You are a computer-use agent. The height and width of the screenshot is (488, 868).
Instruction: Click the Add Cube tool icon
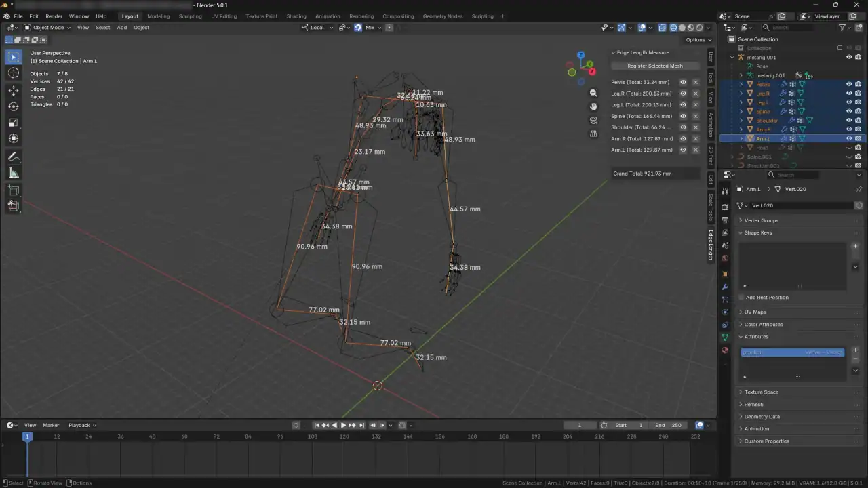point(14,190)
